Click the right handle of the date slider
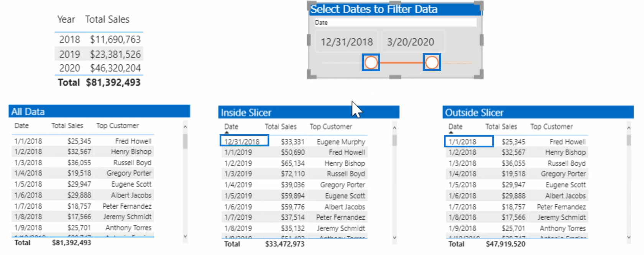Screen dimensions: 644x255 [432, 63]
